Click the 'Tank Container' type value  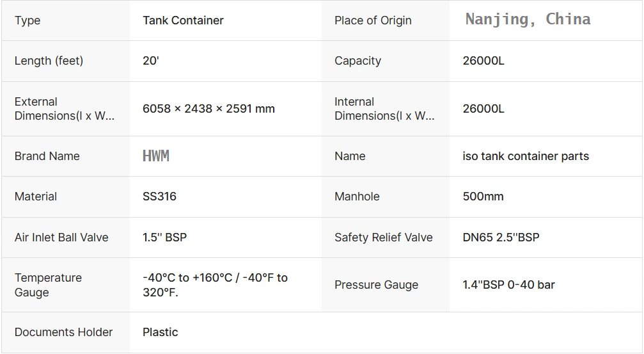(x=183, y=20)
